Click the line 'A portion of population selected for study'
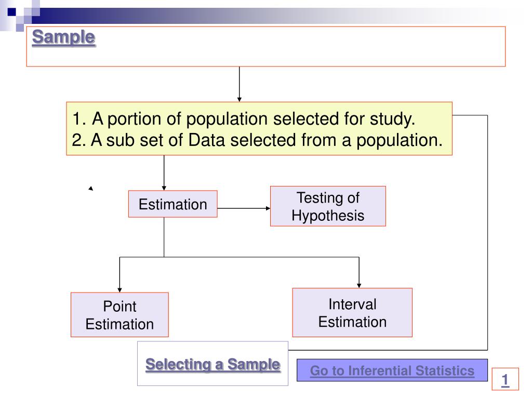This screenshot has width=532, height=399. tap(244, 119)
